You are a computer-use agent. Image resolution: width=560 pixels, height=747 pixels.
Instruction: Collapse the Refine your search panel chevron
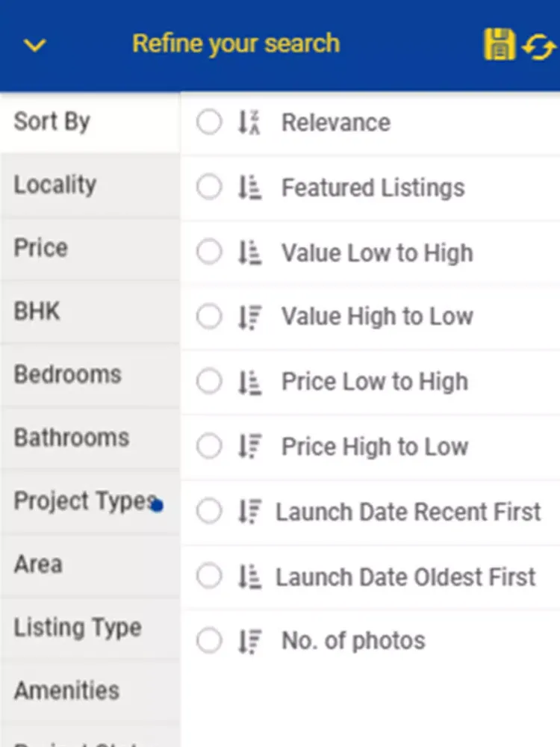[35, 46]
